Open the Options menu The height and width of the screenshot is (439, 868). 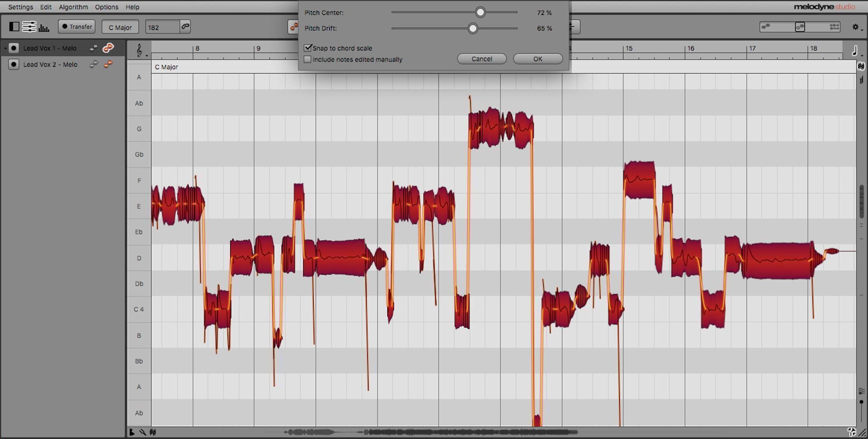(107, 7)
